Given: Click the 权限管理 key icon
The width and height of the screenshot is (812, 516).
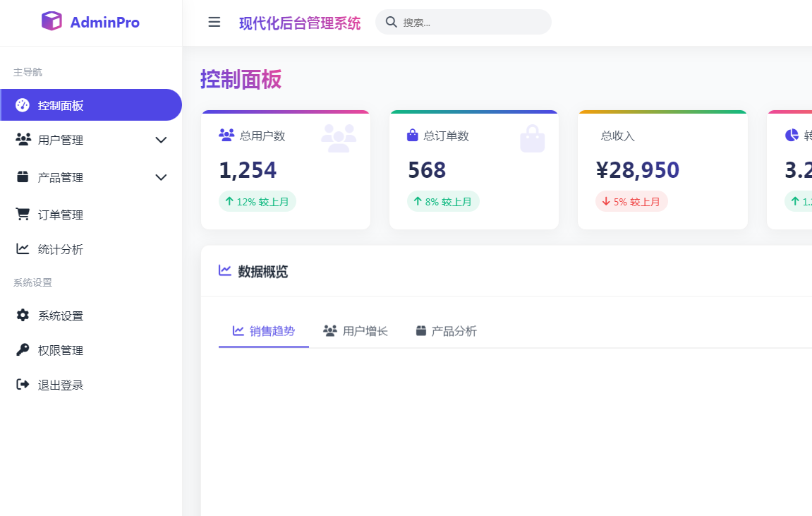Looking at the screenshot, I should 23,349.
